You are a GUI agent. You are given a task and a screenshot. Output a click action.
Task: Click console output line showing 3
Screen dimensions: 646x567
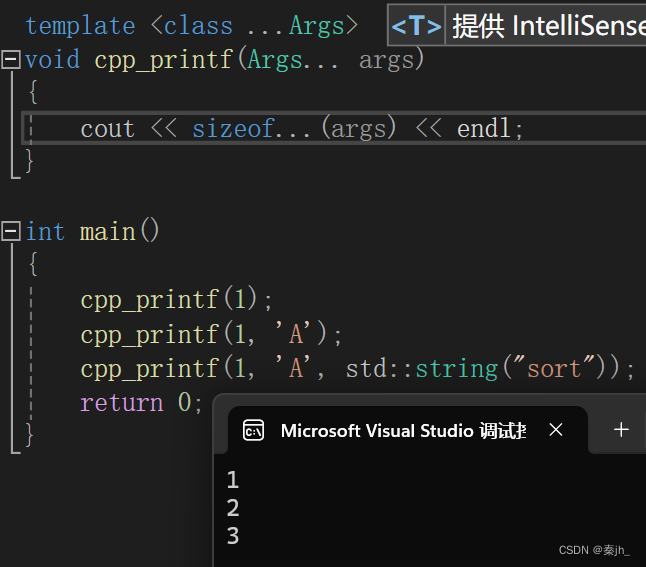pos(233,536)
